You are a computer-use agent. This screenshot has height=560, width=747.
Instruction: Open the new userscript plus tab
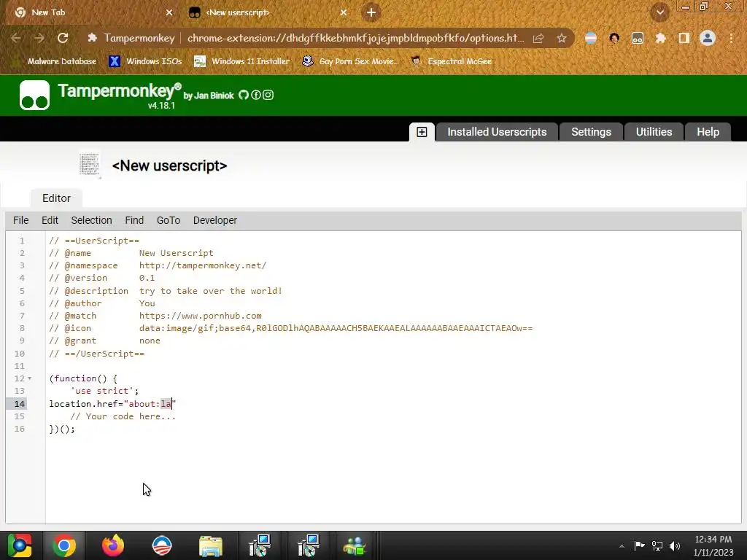(x=422, y=132)
